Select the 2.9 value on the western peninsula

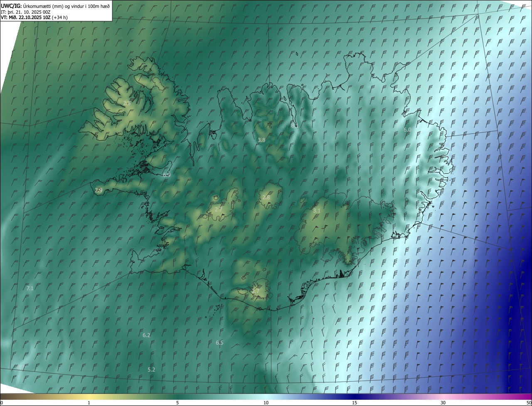click(99, 191)
